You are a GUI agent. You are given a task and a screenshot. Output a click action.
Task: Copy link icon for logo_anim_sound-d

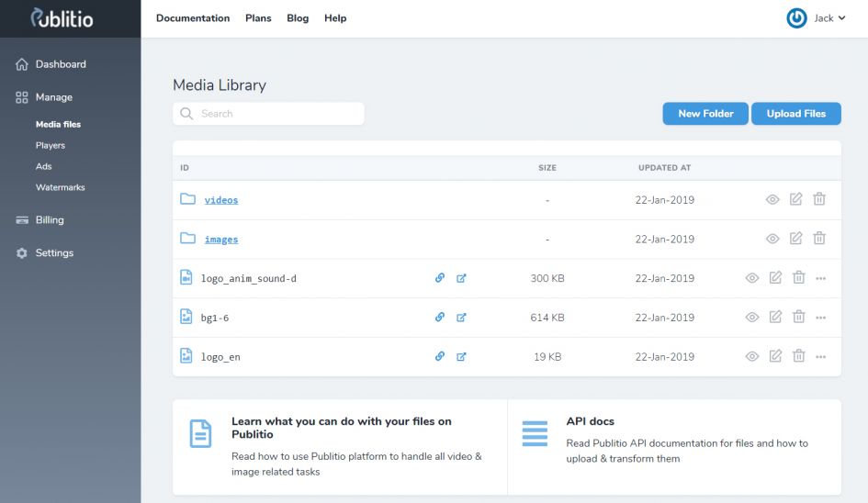(x=440, y=278)
